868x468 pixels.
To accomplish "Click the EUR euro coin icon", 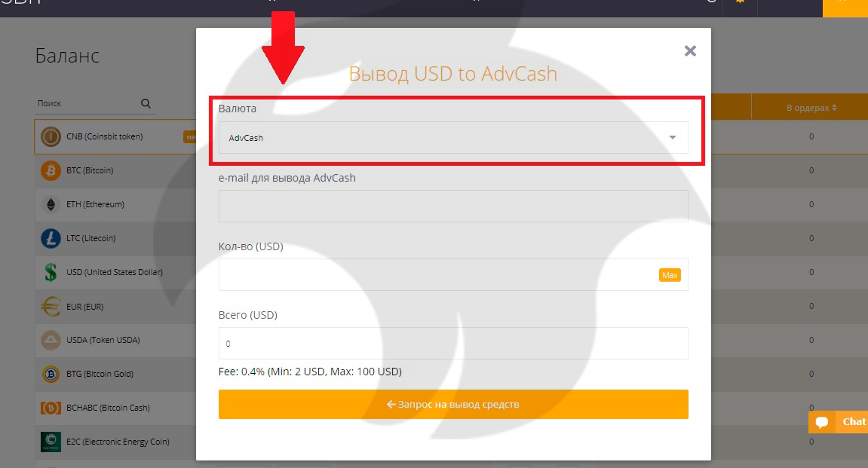I will (x=51, y=307).
